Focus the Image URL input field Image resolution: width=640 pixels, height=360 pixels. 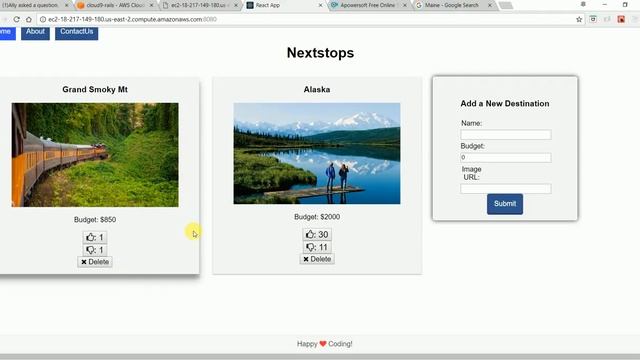506,189
